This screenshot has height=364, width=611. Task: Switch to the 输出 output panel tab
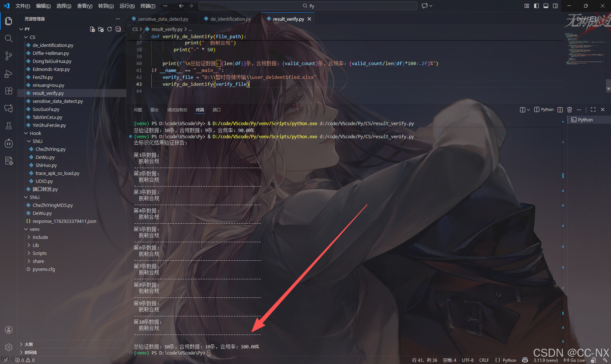(155, 109)
